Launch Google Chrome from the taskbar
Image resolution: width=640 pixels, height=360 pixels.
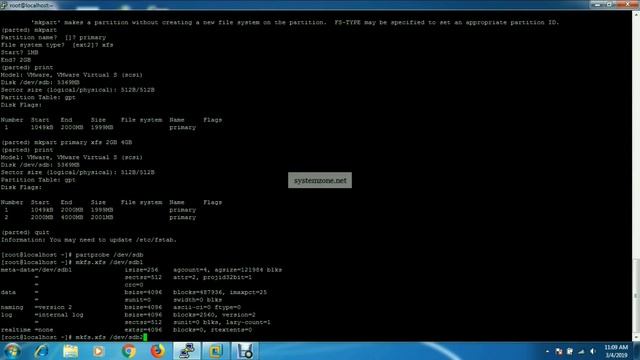(128, 351)
